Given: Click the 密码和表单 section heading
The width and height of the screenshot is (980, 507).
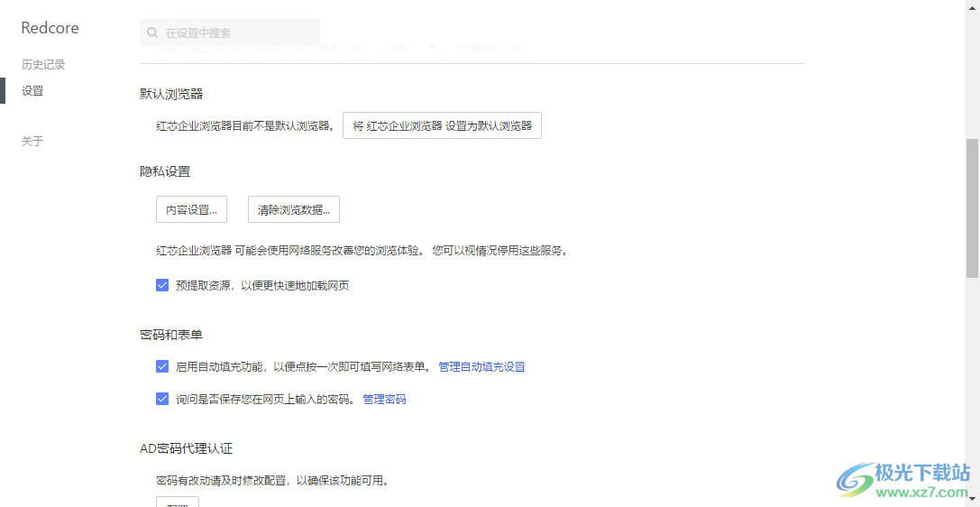Looking at the screenshot, I should click(x=171, y=335).
